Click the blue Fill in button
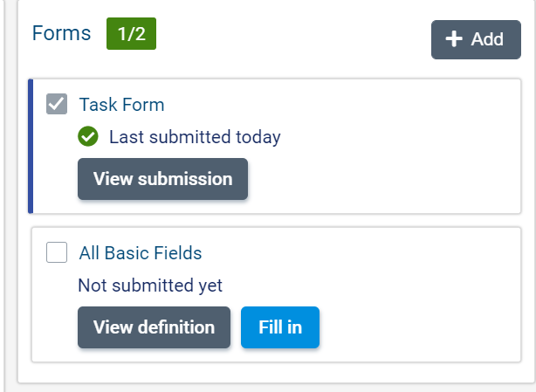Screen dimensions: 536x392 point(280,327)
